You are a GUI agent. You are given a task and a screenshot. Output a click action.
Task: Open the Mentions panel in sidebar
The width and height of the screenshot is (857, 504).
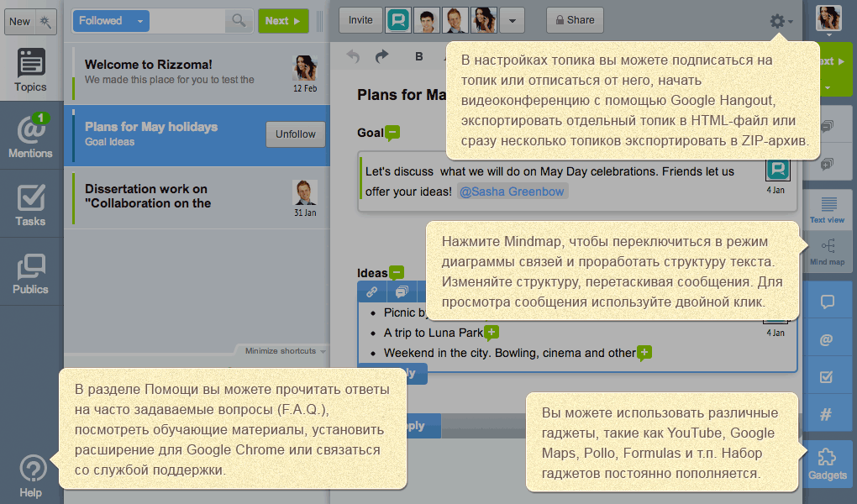[31, 136]
